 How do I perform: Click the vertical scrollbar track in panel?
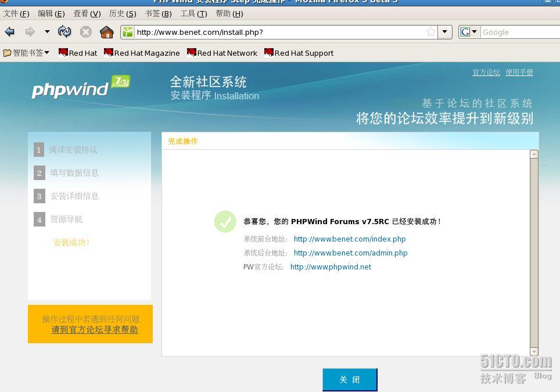(534, 253)
